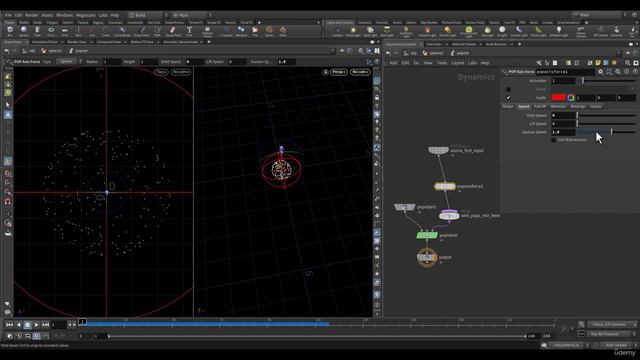The image size is (640, 360).
Task: Open the Persp viewport view dropdown
Action: (x=339, y=72)
